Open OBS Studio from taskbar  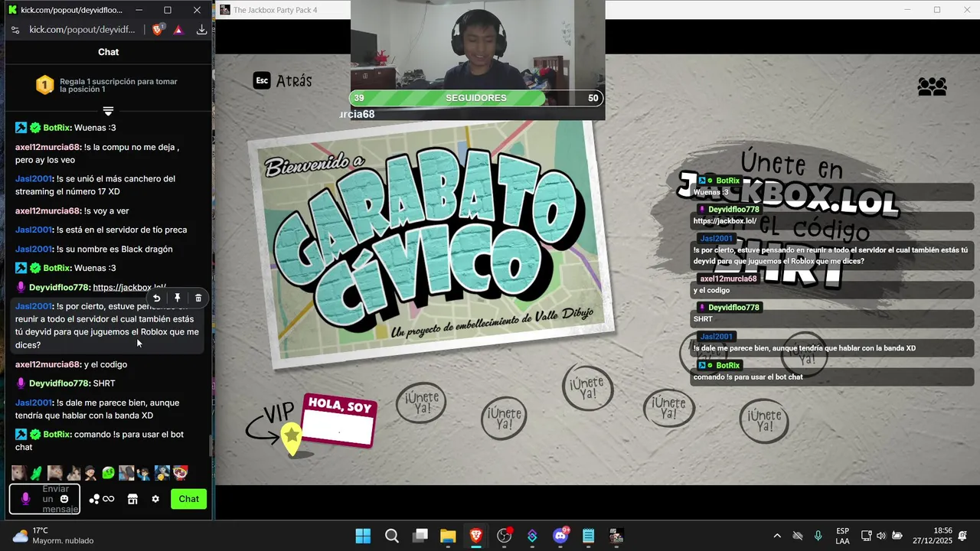coord(505,536)
